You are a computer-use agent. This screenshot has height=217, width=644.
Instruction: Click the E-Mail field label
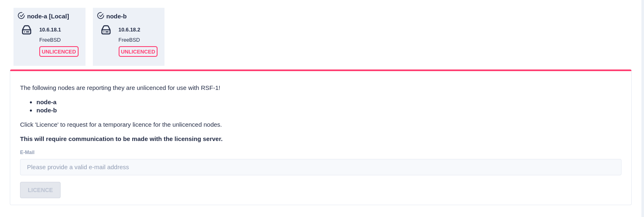27,152
